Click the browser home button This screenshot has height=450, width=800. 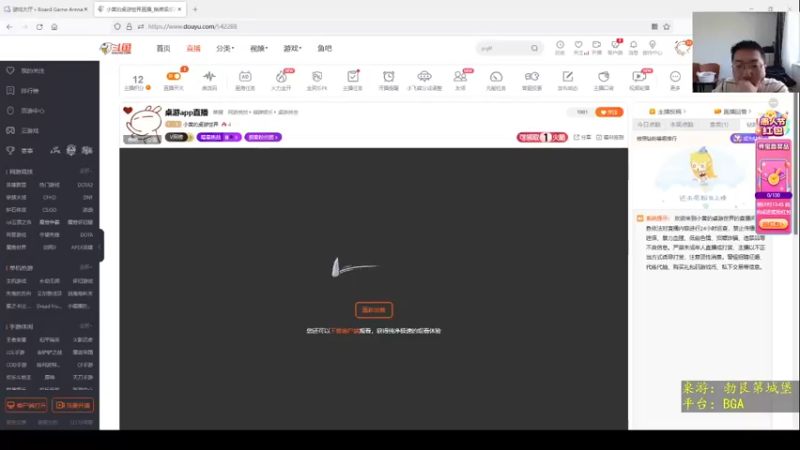point(54,27)
